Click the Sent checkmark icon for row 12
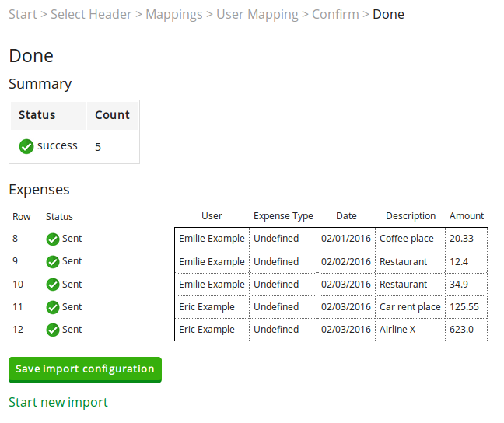 pyautogui.click(x=53, y=330)
